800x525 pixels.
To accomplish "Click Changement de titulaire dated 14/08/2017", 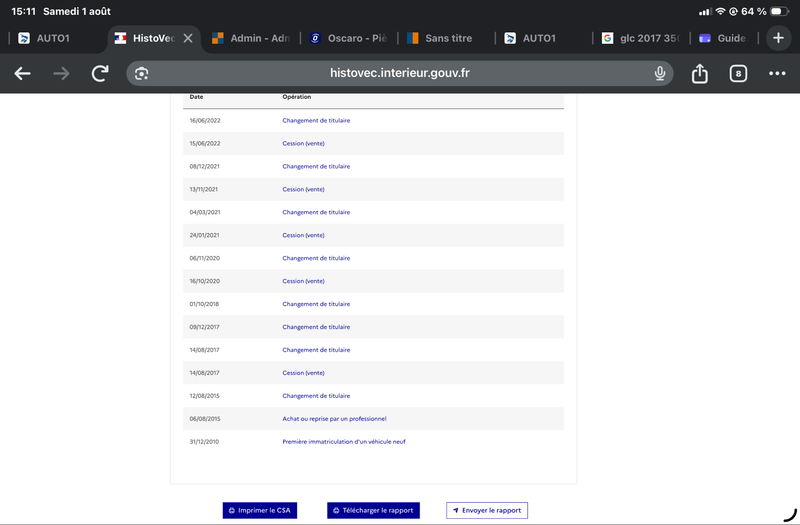I will click(x=316, y=350).
